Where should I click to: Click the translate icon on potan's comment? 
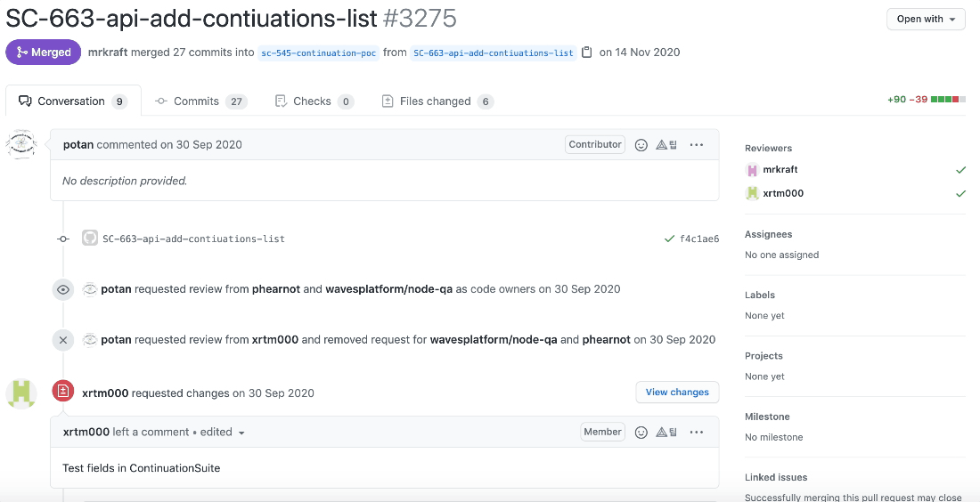click(x=666, y=145)
